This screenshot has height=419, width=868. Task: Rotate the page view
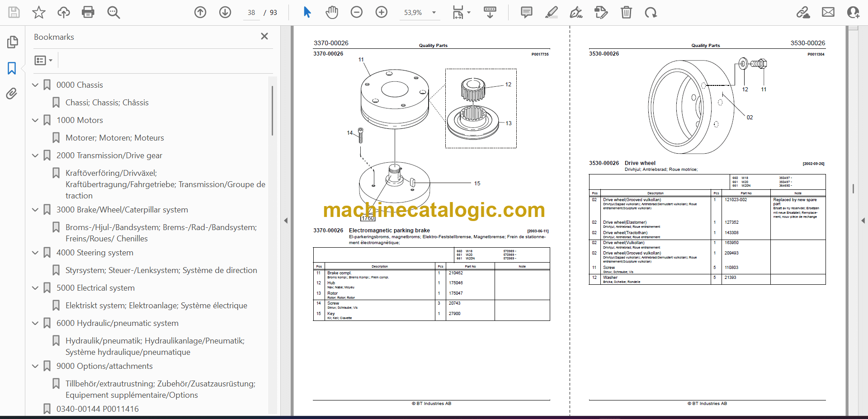coord(651,12)
